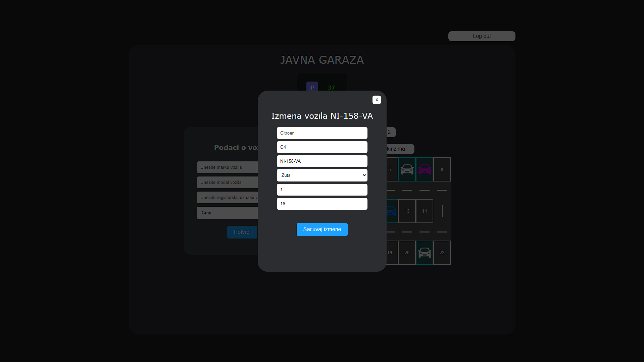644x362 pixels.
Task: Click the JAVNA GARAZA heading
Action: click(x=322, y=60)
